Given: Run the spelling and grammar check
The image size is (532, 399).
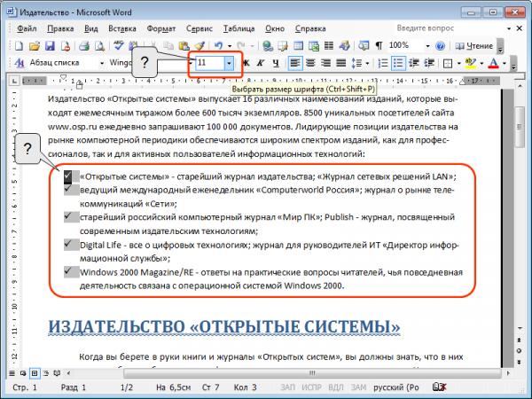Looking at the screenshot, I should 119,45.
